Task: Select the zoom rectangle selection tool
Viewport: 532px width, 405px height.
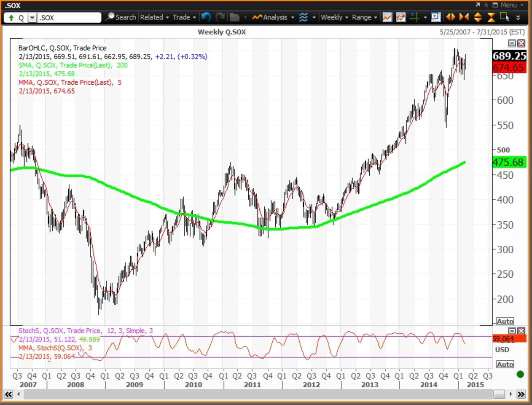Action: coord(504,17)
